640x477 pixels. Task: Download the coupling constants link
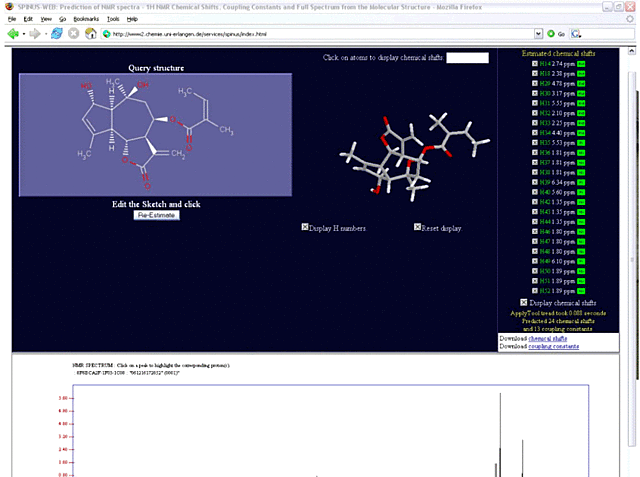pyautogui.click(x=553, y=346)
